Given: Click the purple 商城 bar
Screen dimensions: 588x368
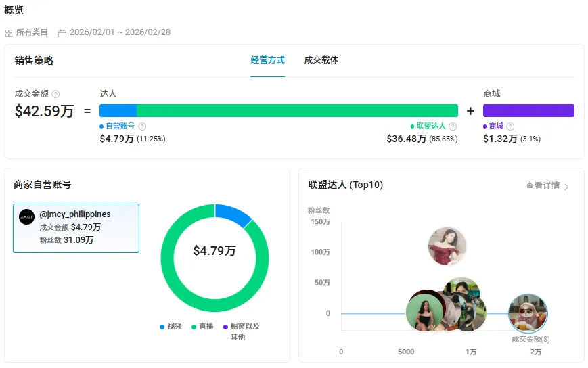Looking at the screenshot, I should [x=528, y=111].
